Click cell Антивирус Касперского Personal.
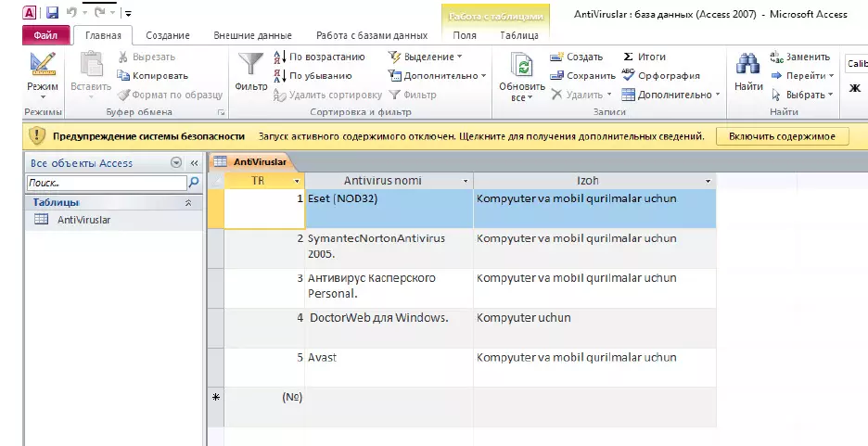This screenshot has width=868, height=446. [x=389, y=288]
